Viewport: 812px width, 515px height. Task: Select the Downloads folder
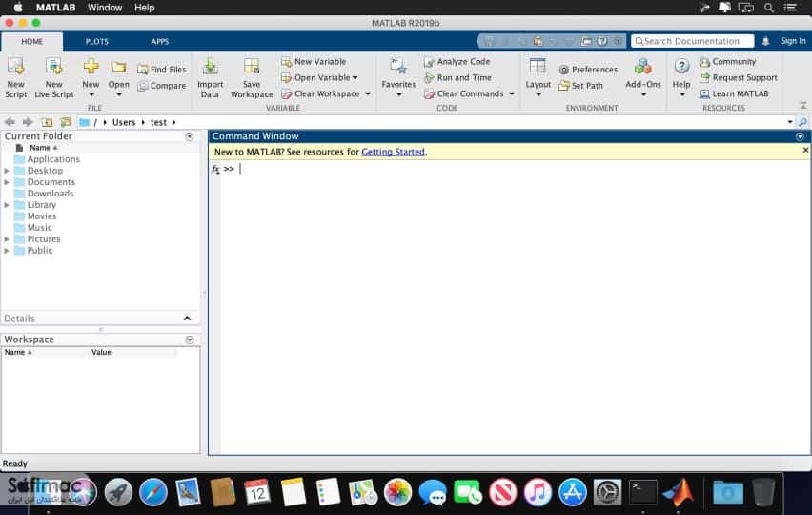tap(51, 194)
